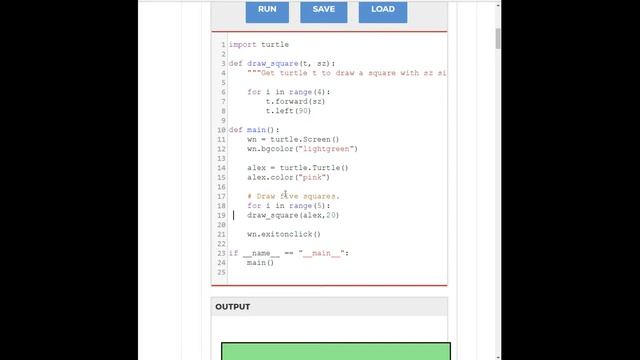Click the '# Draw five squares.' comment
The width and height of the screenshot is (640, 360).
coord(293,196)
